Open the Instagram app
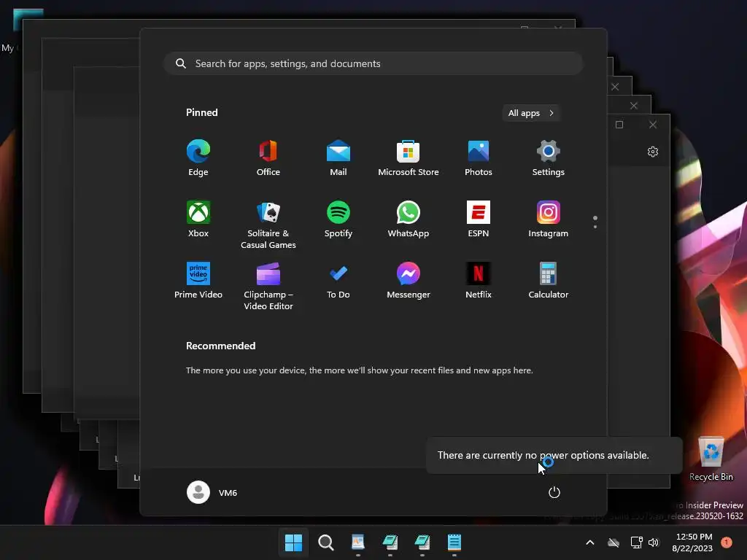 click(549, 219)
